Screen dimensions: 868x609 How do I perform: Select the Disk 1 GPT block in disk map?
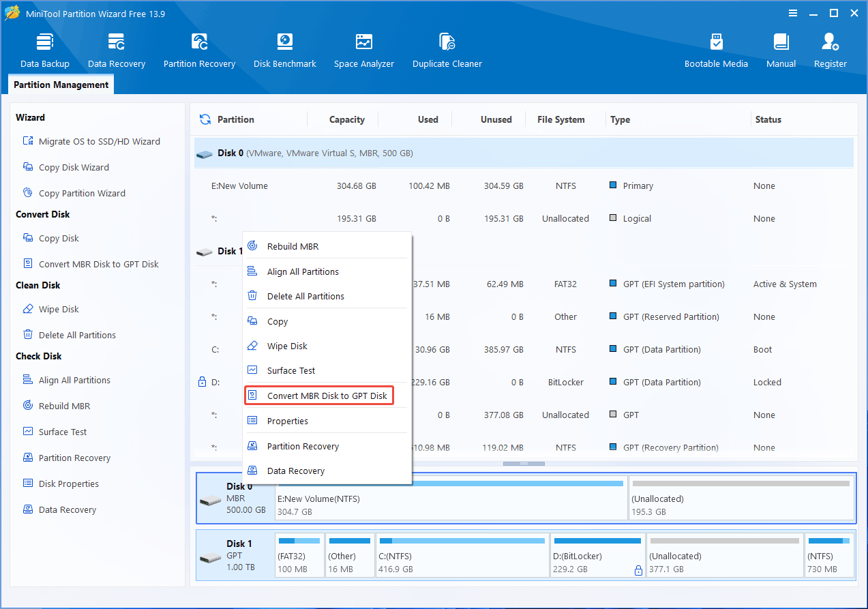(236, 556)
